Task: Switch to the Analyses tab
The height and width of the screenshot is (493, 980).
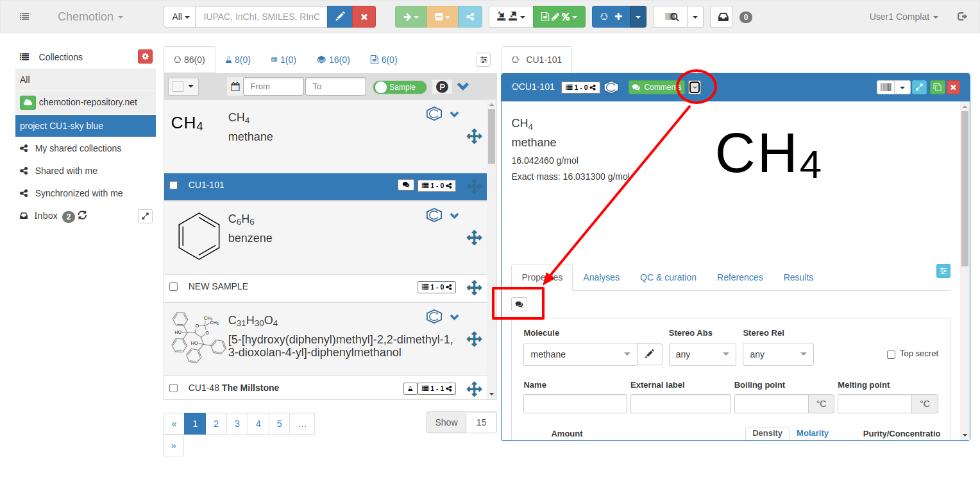Action: coord(601,277)
